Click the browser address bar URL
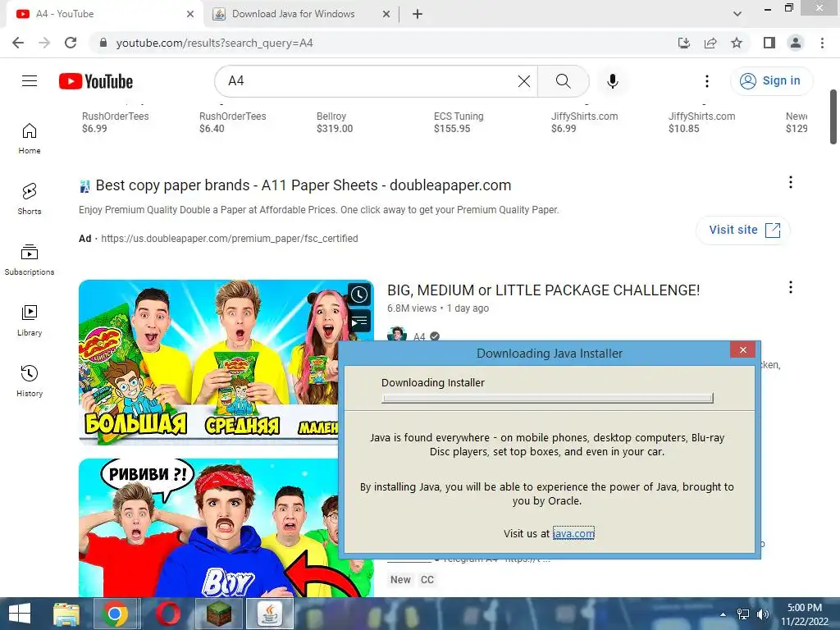Viewport: 840px width, 630px height. [214, 43]
